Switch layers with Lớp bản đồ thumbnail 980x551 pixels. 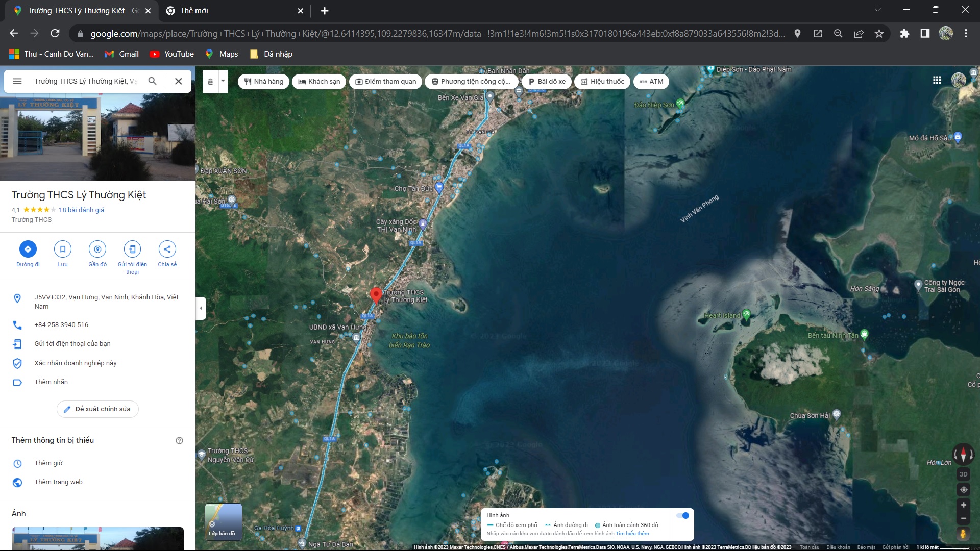pos(224,521)
